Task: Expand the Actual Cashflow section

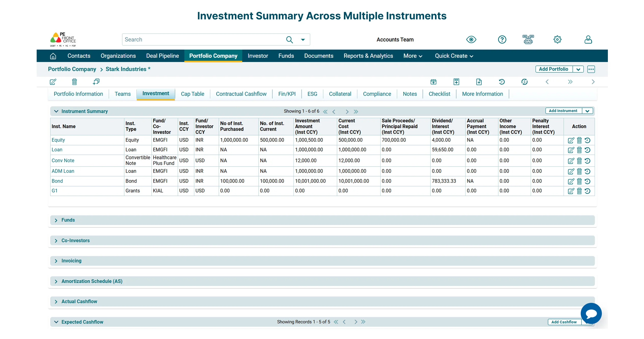Action: point(56,302)
